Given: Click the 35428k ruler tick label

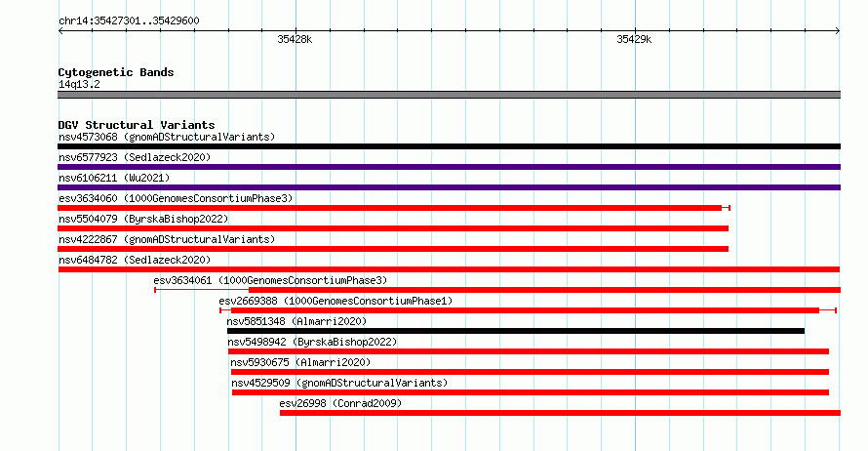Looking at the screenshot, I should click(295, 39).
